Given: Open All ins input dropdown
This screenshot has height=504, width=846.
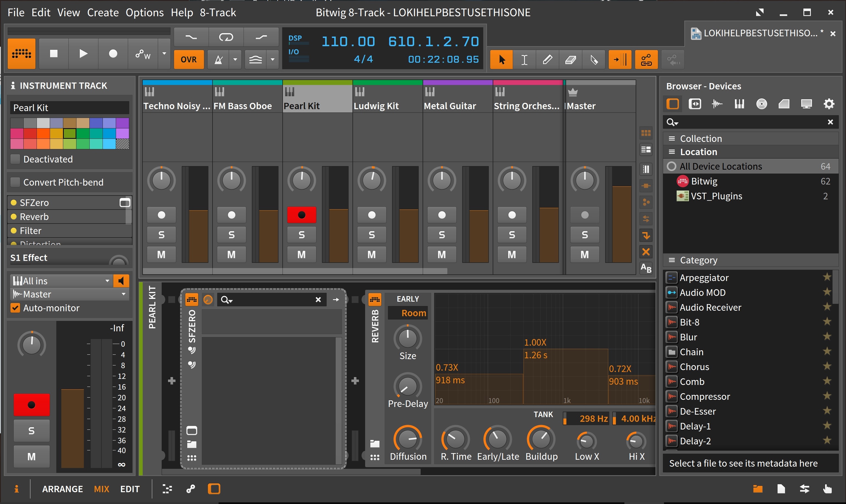Looking at the screenshot, I should point(62,281).
